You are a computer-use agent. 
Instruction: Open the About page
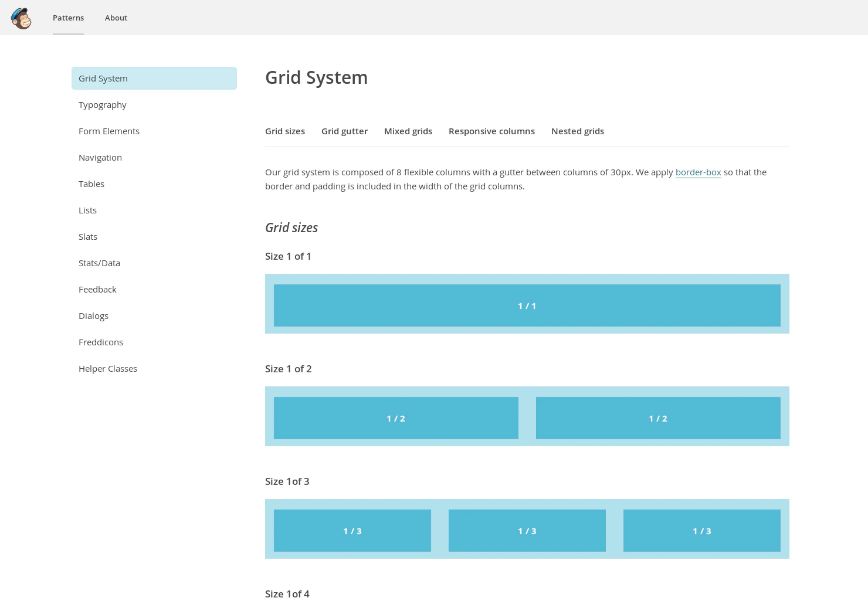[116, 18]
